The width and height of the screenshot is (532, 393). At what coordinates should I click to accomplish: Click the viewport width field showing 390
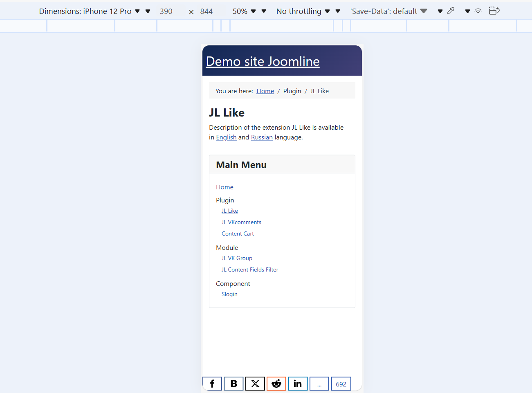point(166,11)
